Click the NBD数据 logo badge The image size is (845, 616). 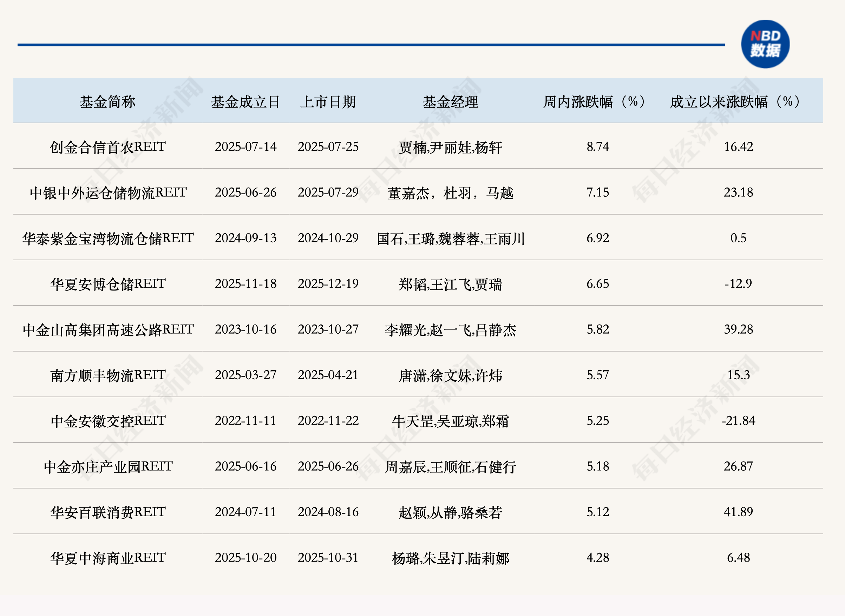[x=765, y=44]
